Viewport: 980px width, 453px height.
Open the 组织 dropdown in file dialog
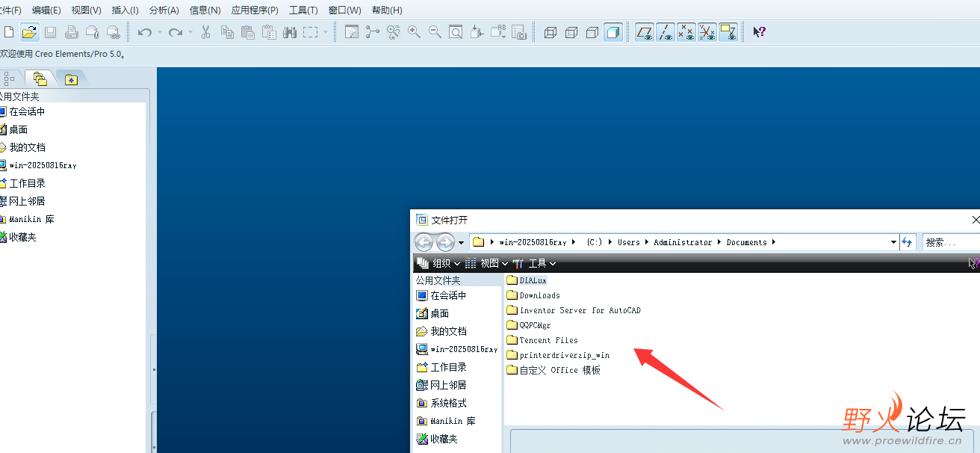[439, 263]
